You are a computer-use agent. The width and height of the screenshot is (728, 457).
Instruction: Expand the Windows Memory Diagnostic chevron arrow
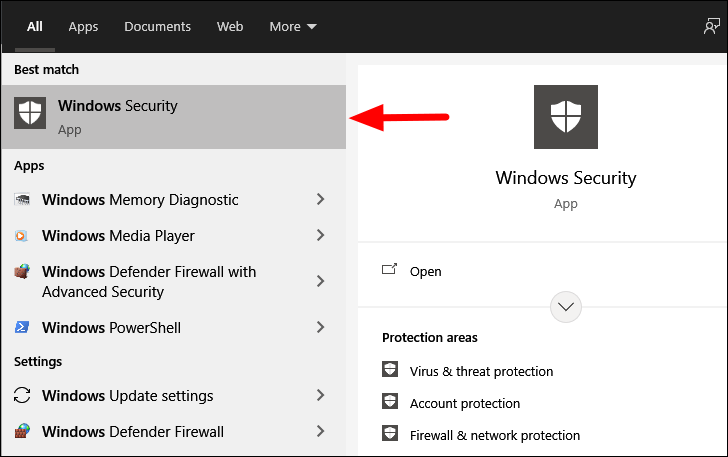(x=320, y=199)
